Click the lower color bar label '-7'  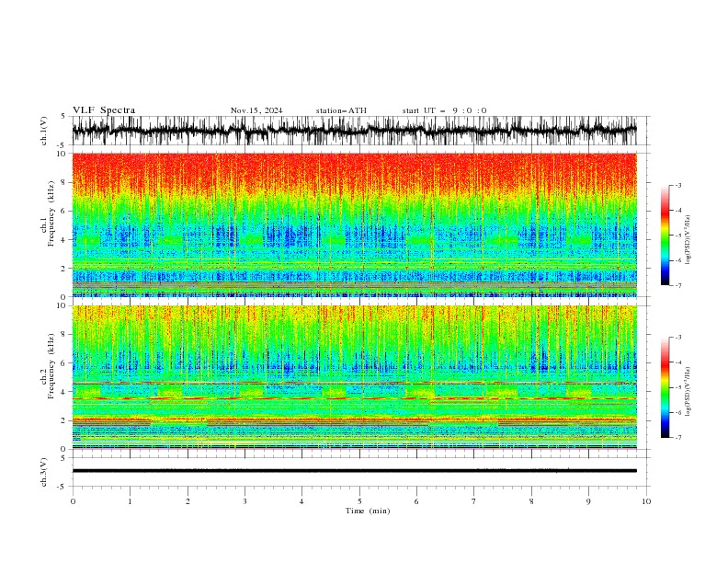(x=677, y=437)
